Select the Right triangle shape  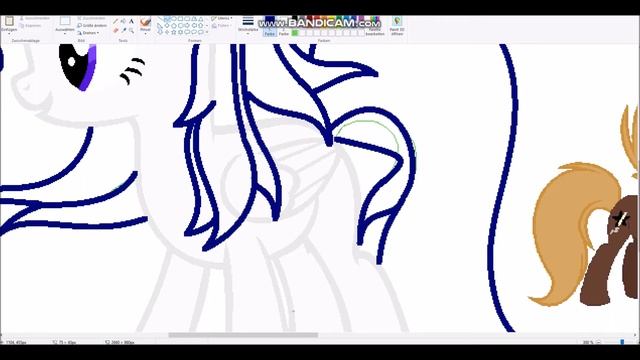click(x=160, y=26)
